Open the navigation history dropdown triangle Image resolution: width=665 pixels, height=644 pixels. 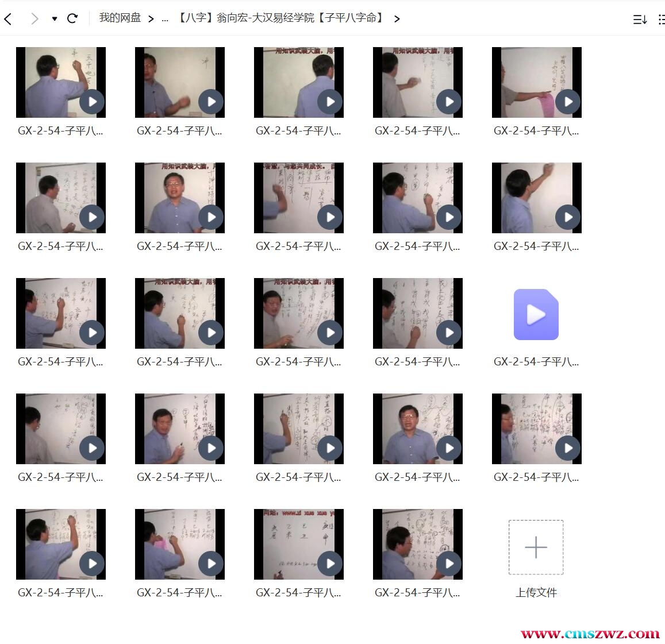tap(55, 19)
